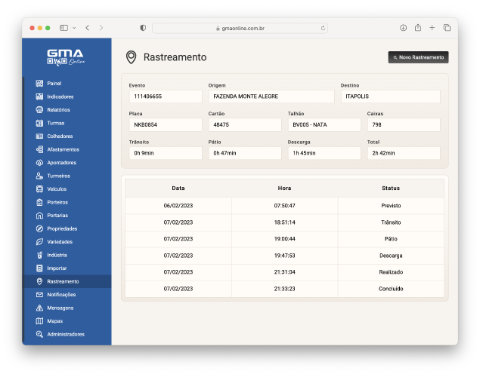Open the Portarias gate icon
480x377 pixels.
point(39,215)
